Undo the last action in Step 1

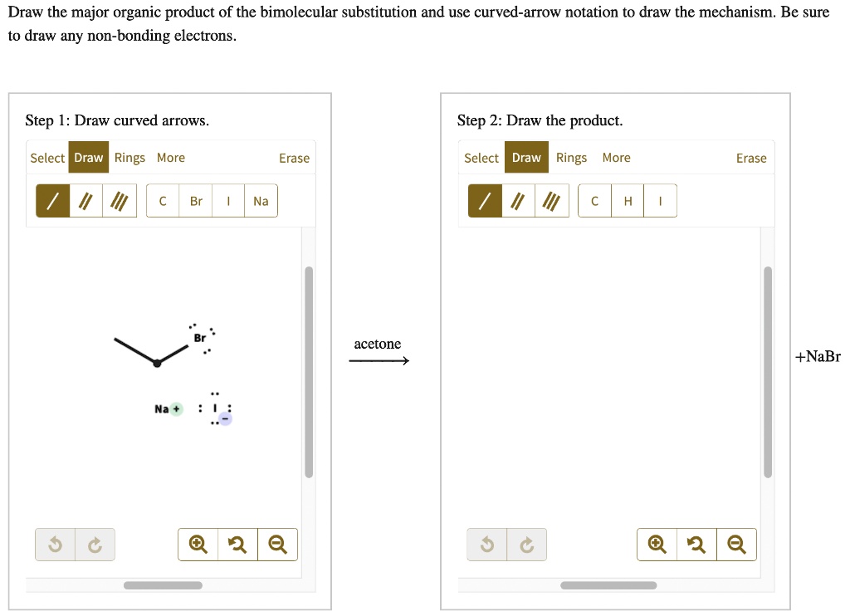[55, 544]
